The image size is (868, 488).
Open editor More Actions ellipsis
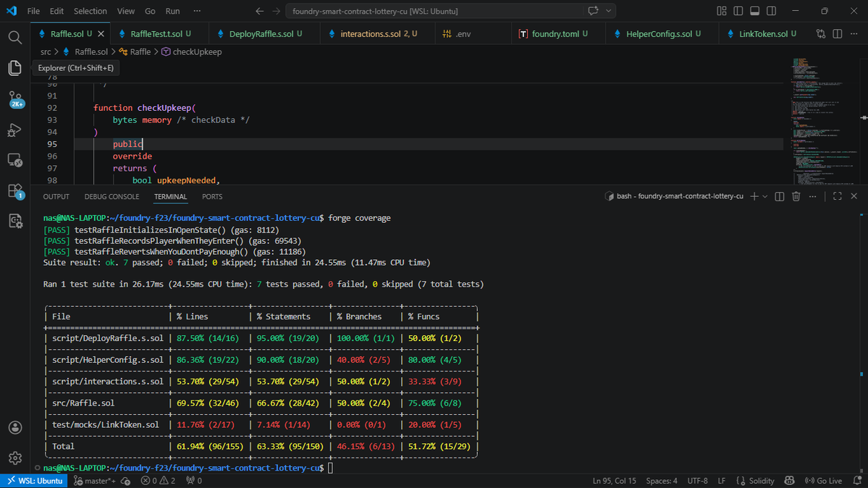(x=854, y=34)
